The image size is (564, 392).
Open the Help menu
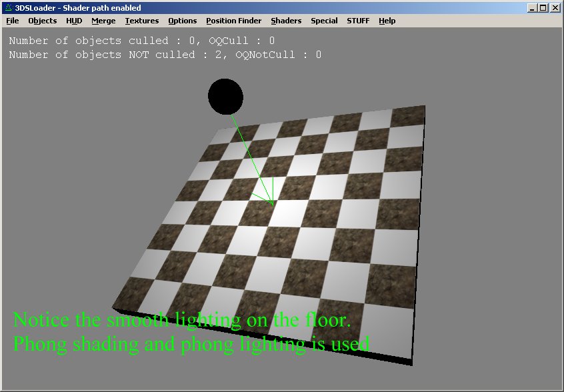(x=387, y=21)
